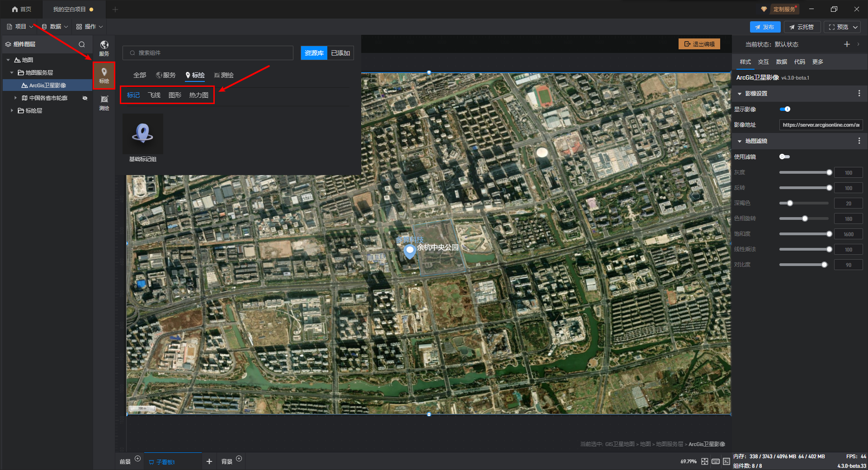
Task: Click the 标绘层 folder icon
Action: [x=21, y=111]
